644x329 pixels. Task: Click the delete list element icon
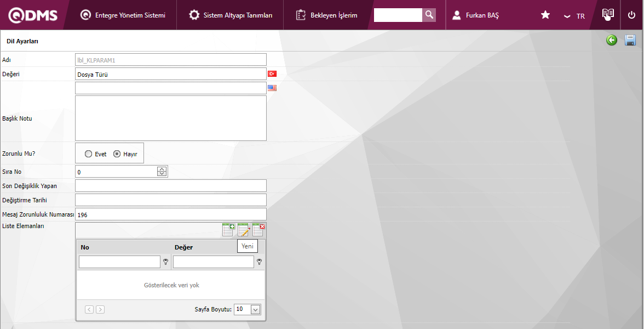click(x=258, y=230)
